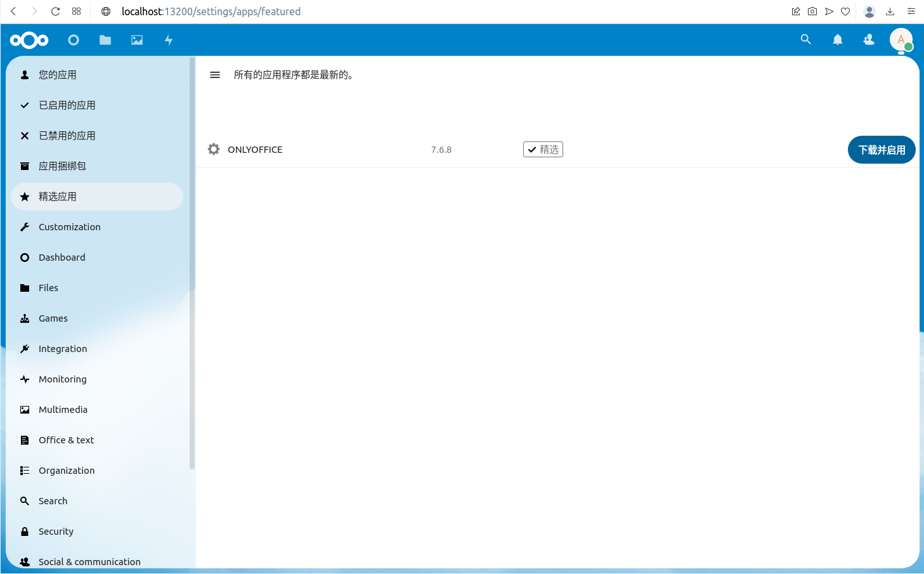Click the 精选 badge on ONLYOFFICE row
The image size is (924, 574).
click(543, 149)
